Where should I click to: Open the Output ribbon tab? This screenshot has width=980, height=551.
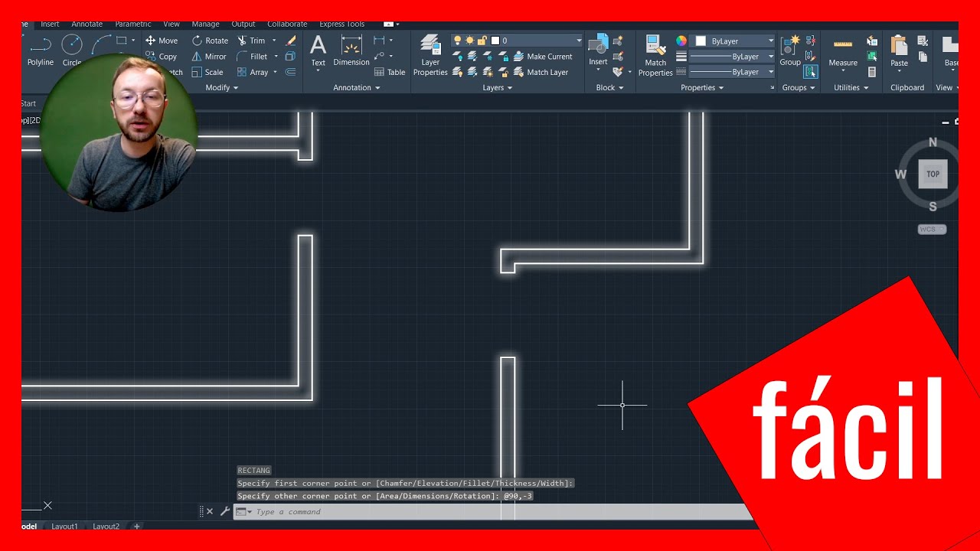pyautogui.click(x=243, y=24)
